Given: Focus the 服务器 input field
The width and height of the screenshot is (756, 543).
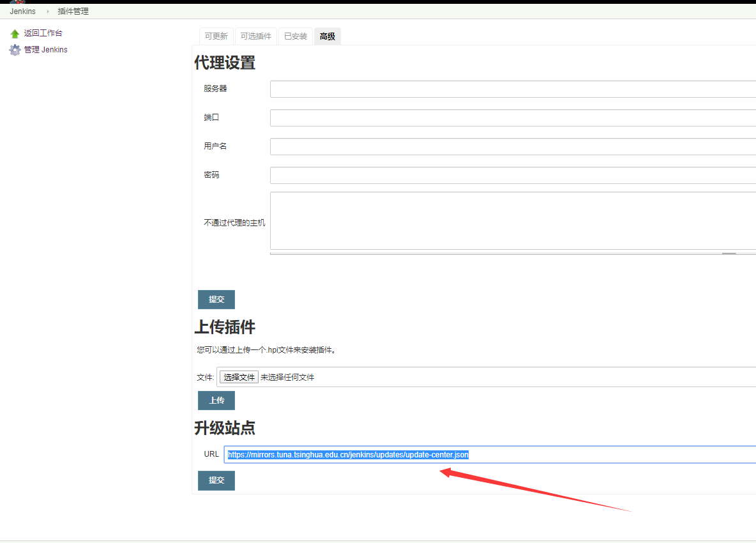Looking at the screenshot, I should [x=513, y=89].
